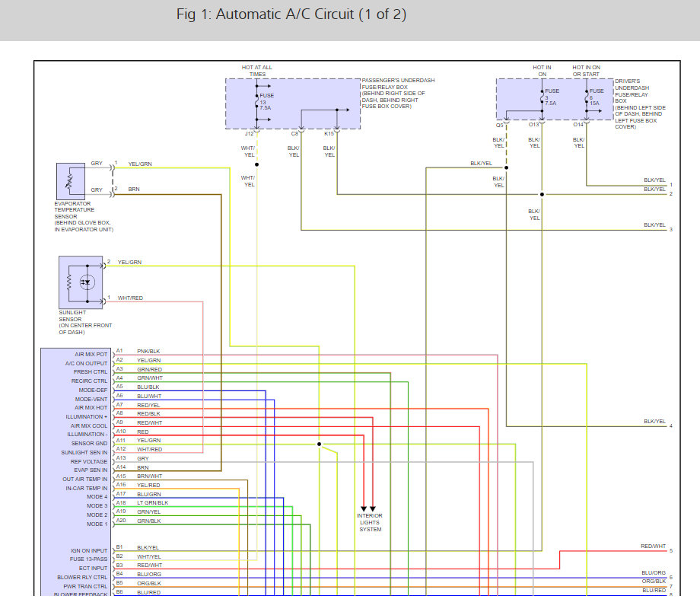Click the 'ECT INPUT' pin name
The image size is (700, 615).
[x=94, y=568]
